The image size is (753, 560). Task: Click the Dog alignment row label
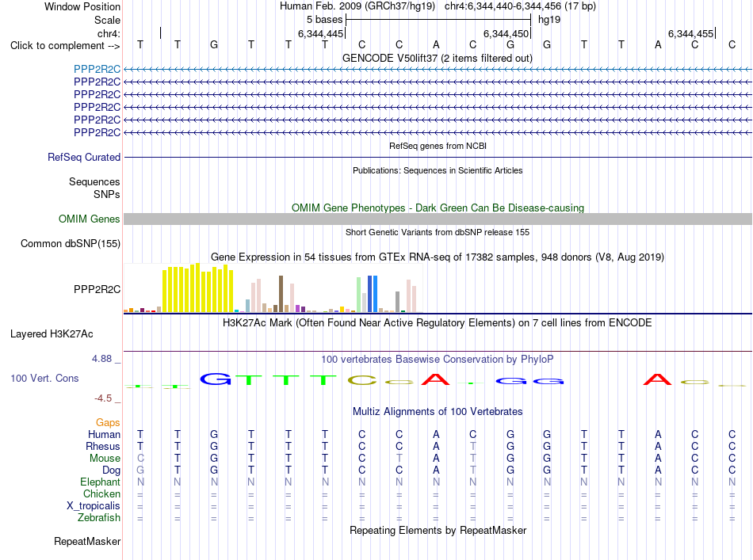click(x=112, y=470)
